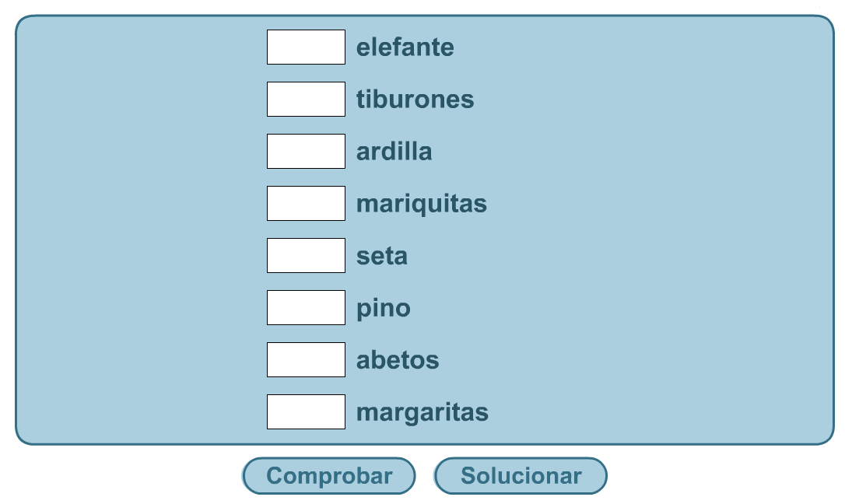Viewport: 845px width, 504px height.
Task: Click the input field next to pino
Action: click(306, 307)
